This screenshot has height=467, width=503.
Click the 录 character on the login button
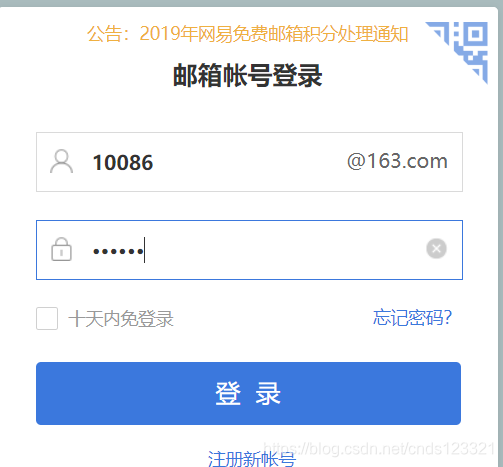(268, 394)
